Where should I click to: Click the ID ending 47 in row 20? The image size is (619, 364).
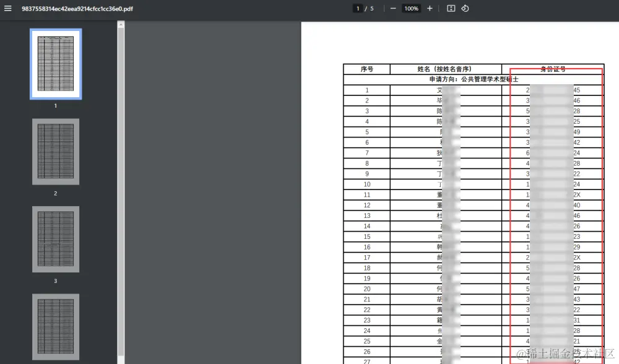coord(553,289)
